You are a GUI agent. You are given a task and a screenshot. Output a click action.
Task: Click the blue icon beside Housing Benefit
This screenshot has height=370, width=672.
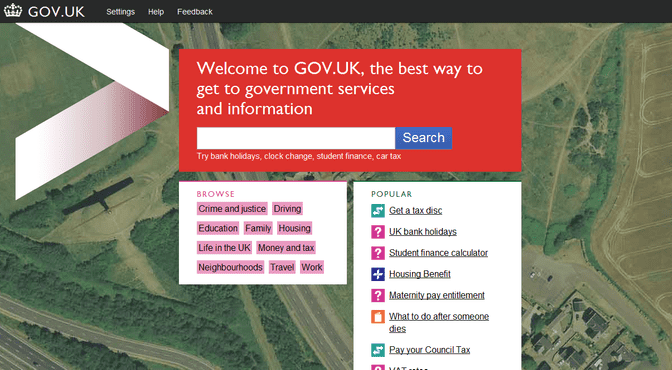coord(378,274)
